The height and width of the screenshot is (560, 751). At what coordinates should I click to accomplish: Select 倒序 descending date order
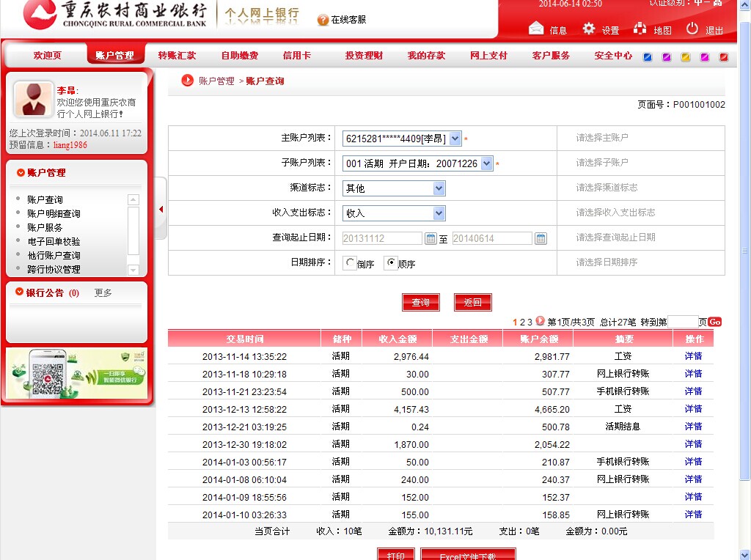coord(350,263)
